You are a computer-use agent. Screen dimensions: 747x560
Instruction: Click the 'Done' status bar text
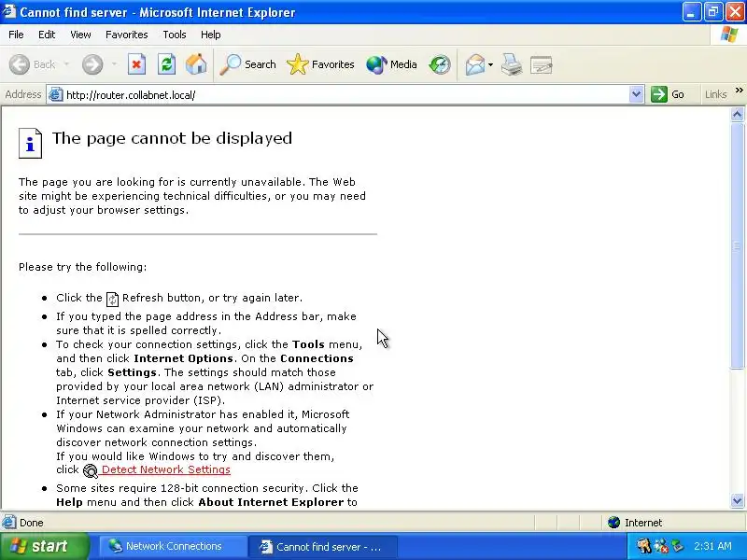click(x=32, y=523)
